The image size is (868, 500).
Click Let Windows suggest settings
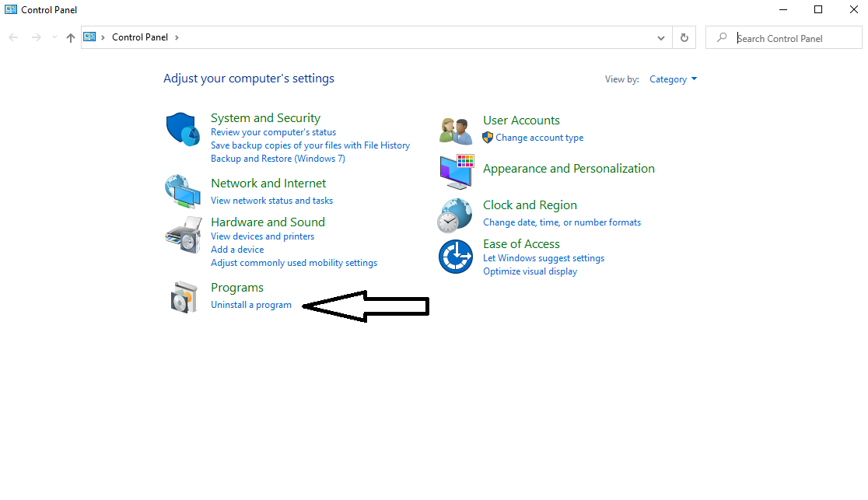pos(544,259)
